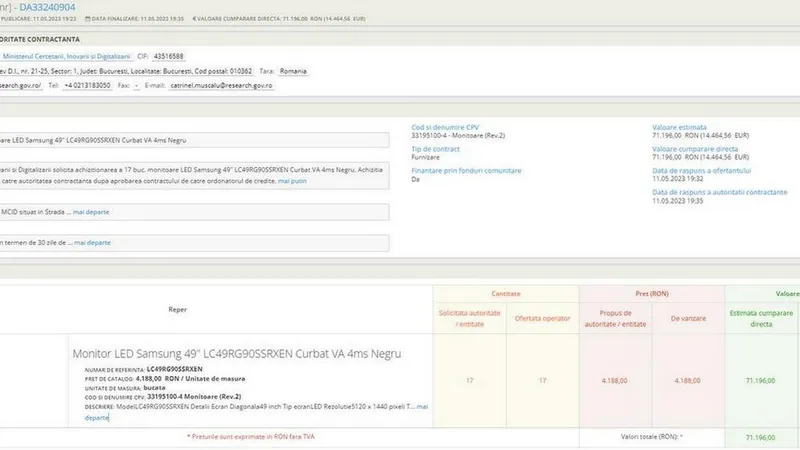Select CPV value 33195100-4 - Monitoare (Rev.2)
800x450 pixels.
458,136
